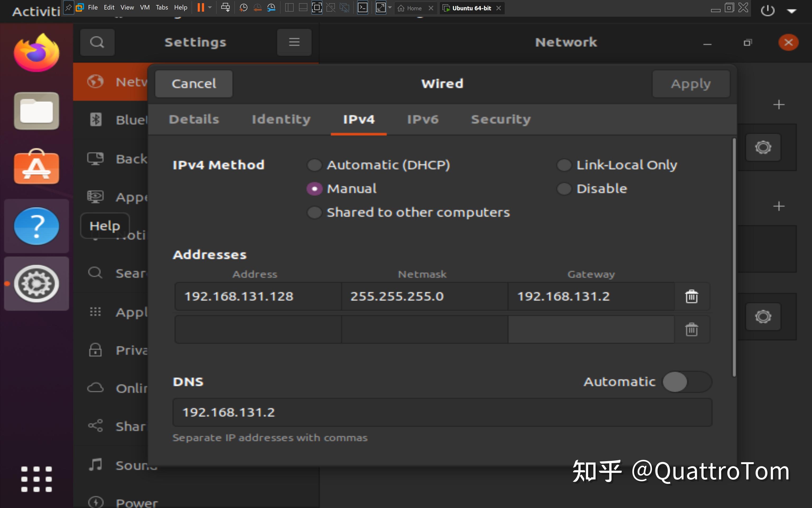812x508 pixels.
Task: Select Shared to other computers option
Action: pos(314,212)
